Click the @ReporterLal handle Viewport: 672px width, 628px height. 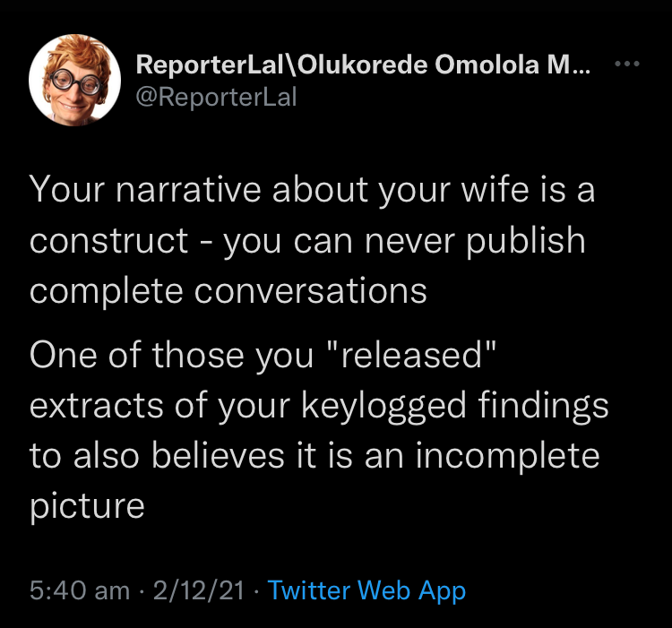click(215, 97)
